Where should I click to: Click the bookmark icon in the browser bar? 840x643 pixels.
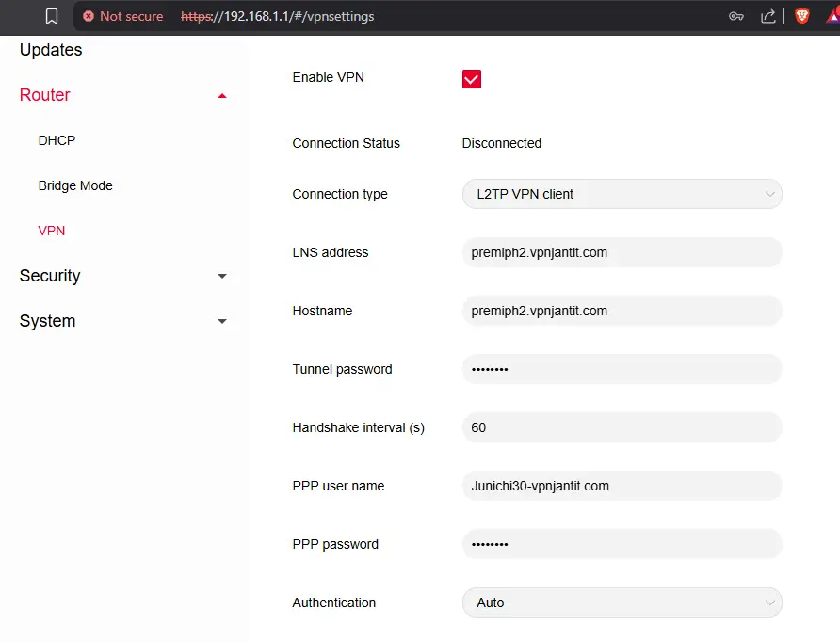click(52, 16)
